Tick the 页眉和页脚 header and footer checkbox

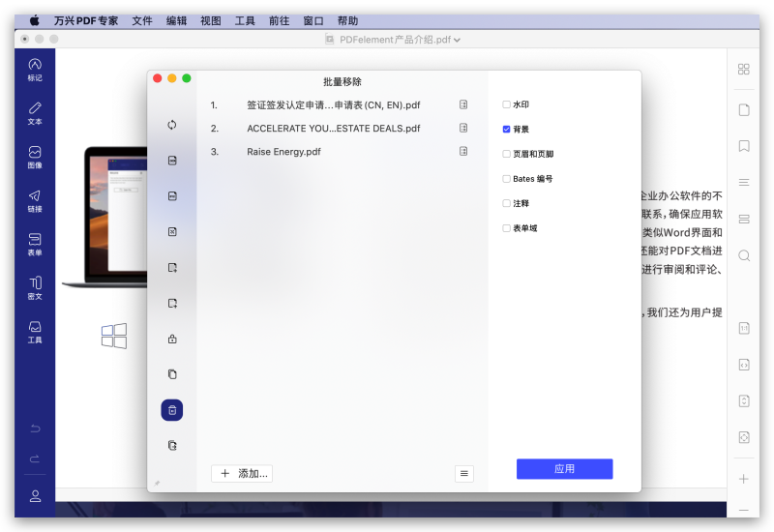[x=506, y=154]
